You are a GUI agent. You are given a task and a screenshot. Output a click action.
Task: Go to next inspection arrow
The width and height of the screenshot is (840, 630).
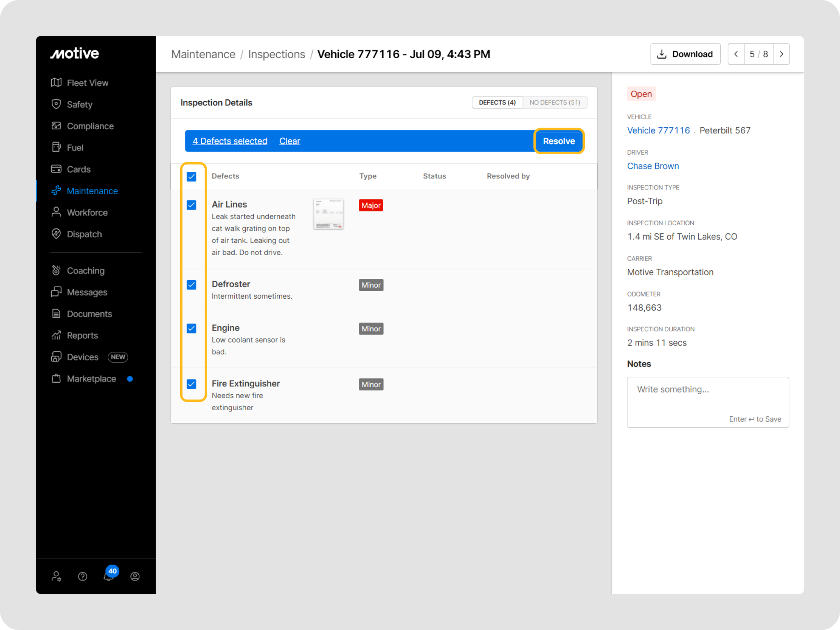coord(781,54)
